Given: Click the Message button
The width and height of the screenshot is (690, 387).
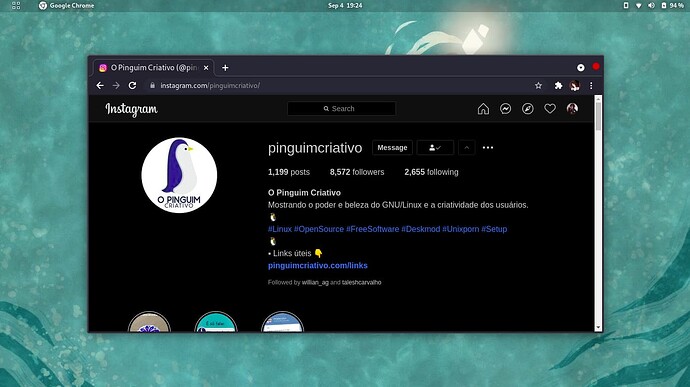Looking at the screenshot, I should click(x=392, y=147).
